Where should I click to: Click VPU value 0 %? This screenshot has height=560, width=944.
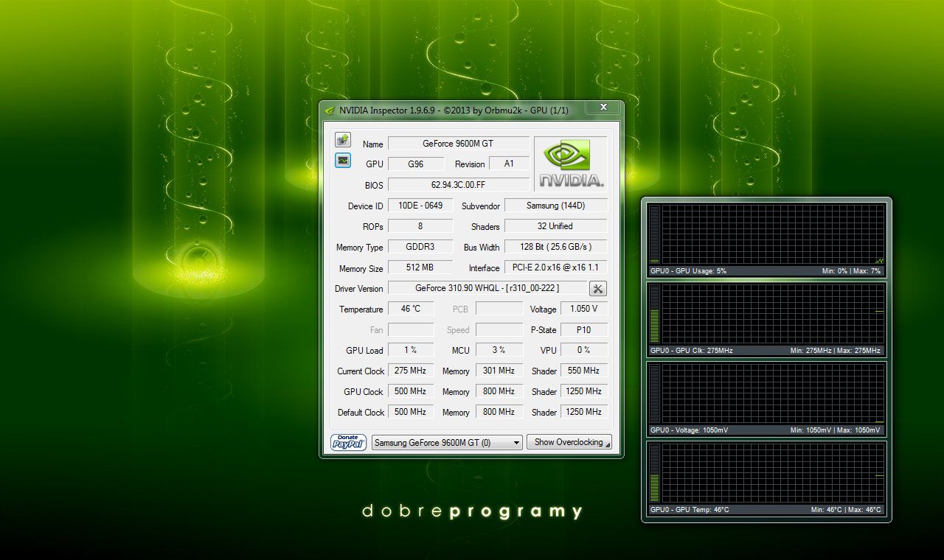pos(584,350)
